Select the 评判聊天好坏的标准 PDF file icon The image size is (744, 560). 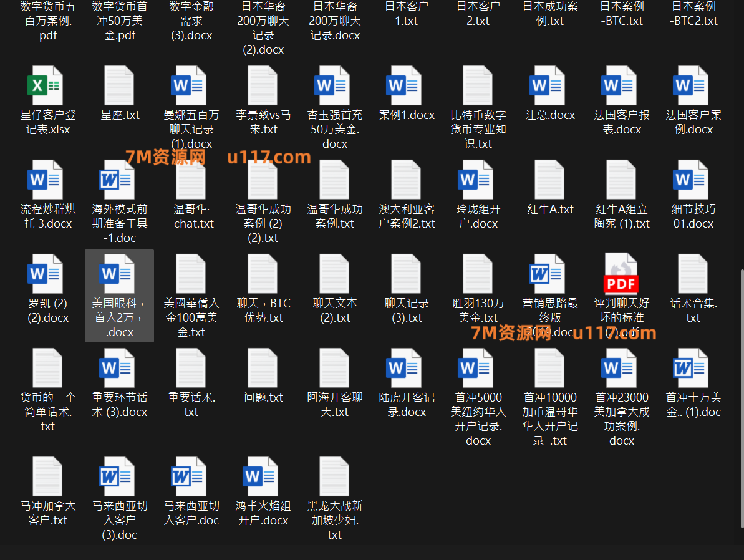[x=621, y=275]
